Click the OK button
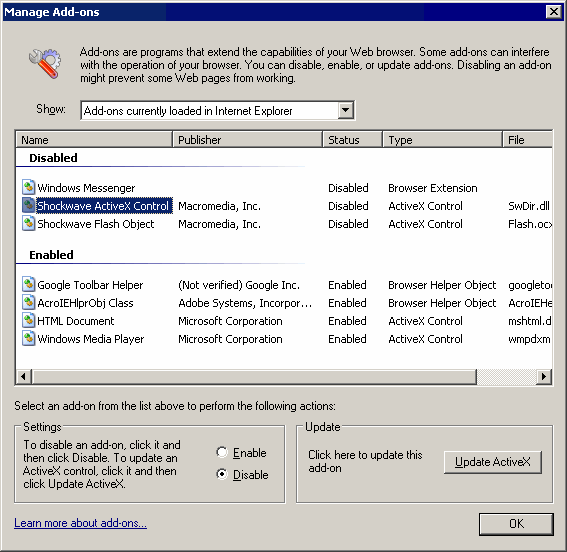This screenshot has width=567, height=552. click(x=516, y=523)
